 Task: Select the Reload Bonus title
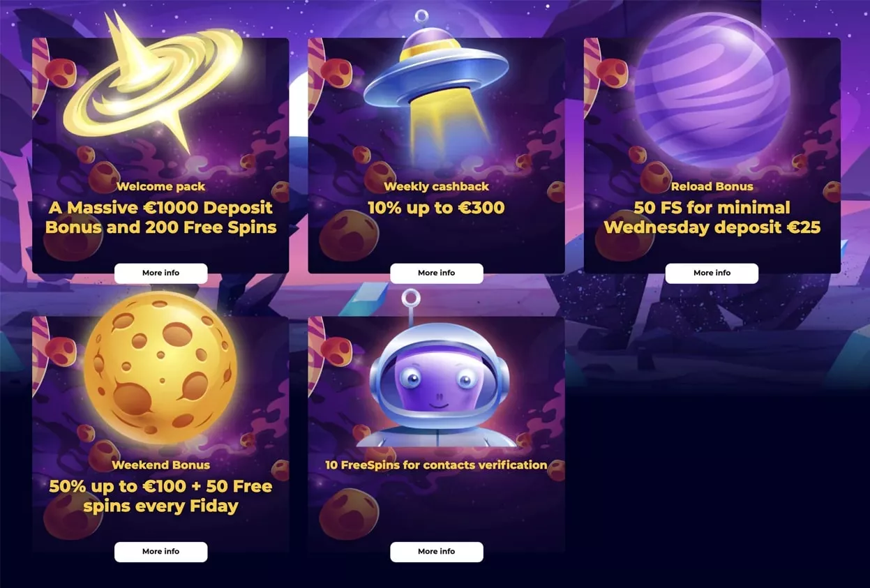pos(712,186)
